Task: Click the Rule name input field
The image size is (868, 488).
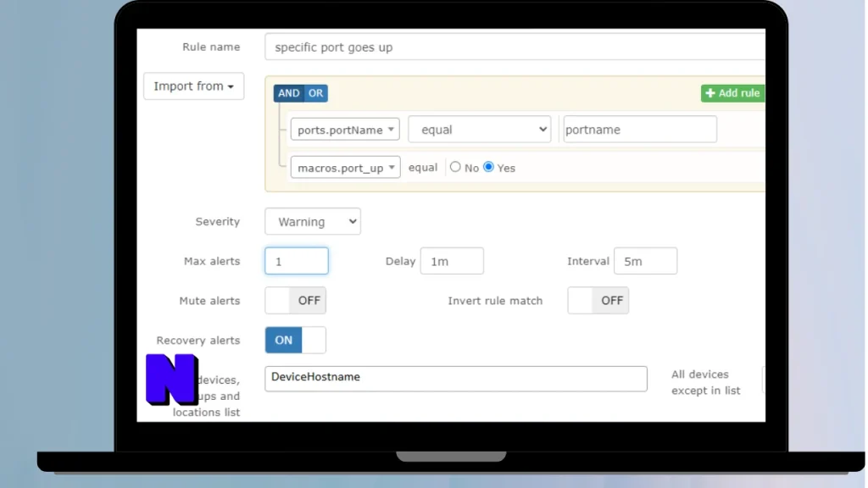Action: click(515, 47)
